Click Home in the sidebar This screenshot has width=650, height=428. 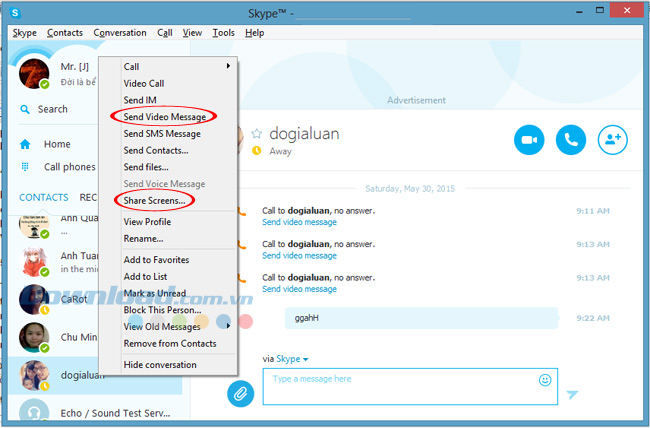coord(57,144)
